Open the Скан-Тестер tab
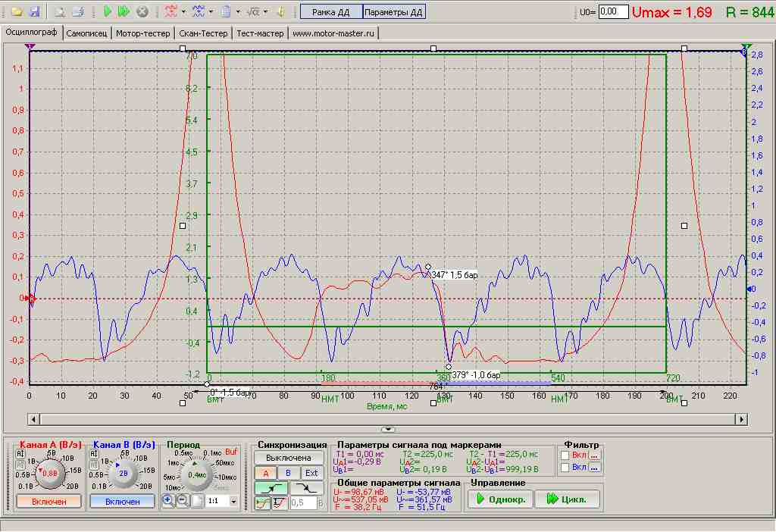This screenshot has height=532, width=776. (x=203, y=33)
